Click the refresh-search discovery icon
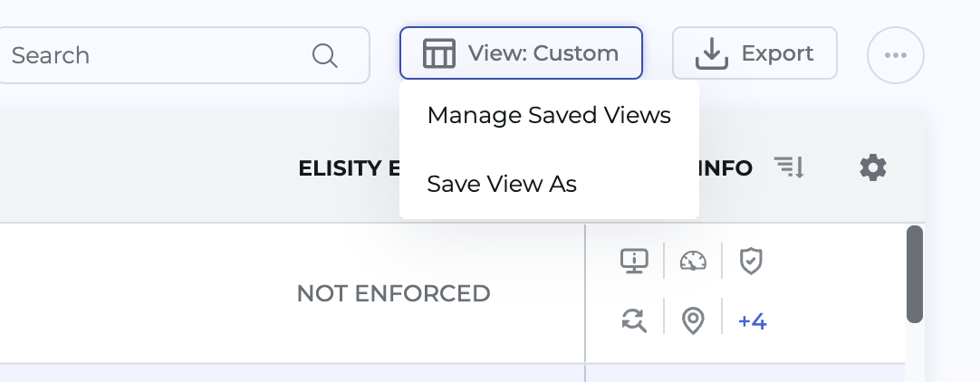The width and height of the screenshot is (980, 382). click(633, 320)
